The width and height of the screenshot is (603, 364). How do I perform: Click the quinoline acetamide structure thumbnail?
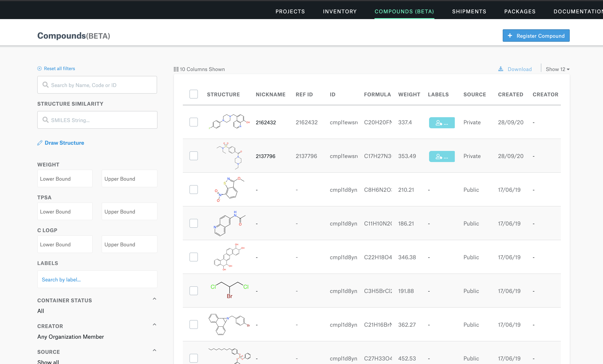coord(229,223)
